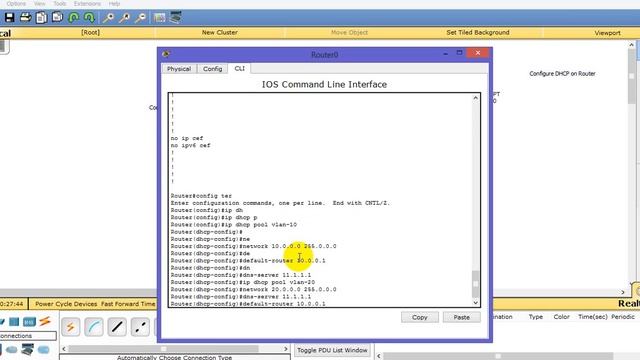Click the Copy clipboard icon in toolbar

[x=41, y=18]
